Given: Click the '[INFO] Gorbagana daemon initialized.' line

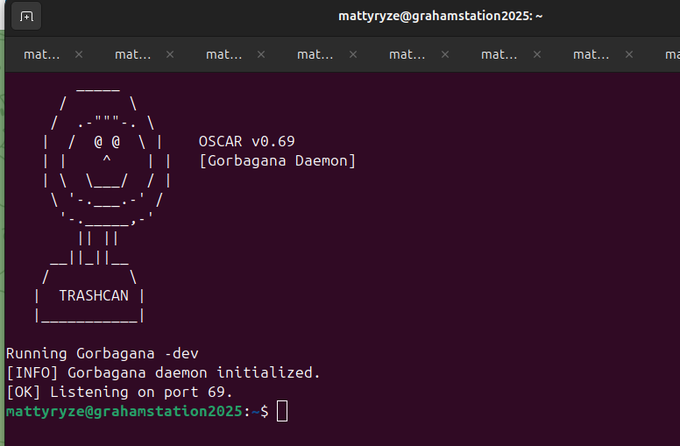Looking at the screenshot, I should [163, 373].
